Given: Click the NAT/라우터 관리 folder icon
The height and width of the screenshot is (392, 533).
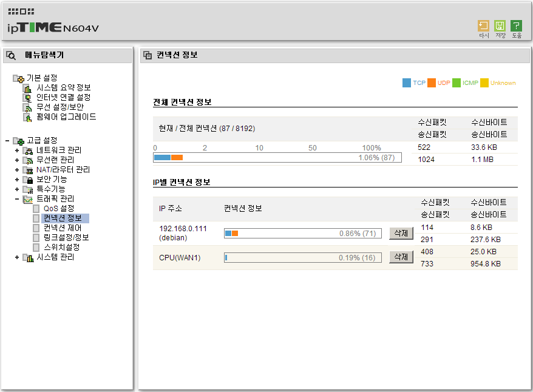Looking at the screenshot, I should tap(28, 170).
